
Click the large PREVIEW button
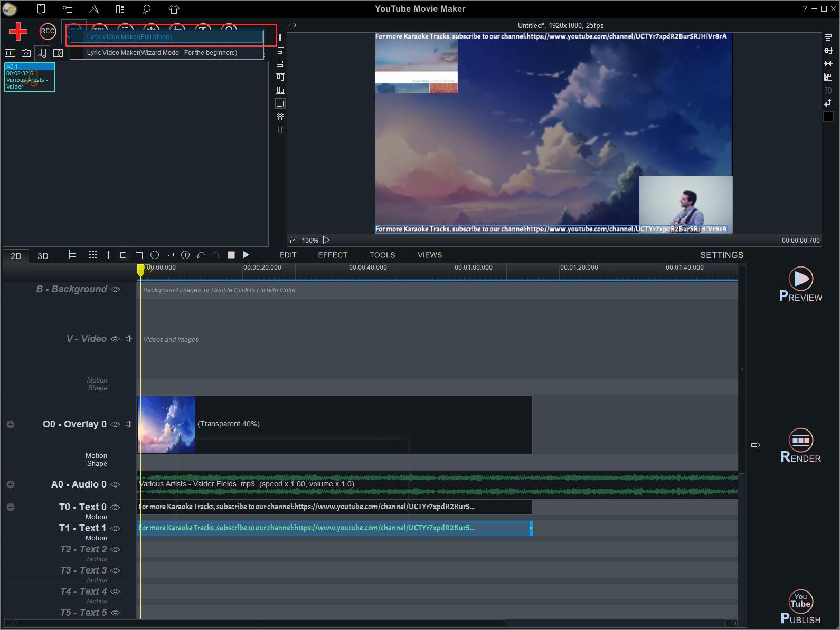tap(800, 284)
